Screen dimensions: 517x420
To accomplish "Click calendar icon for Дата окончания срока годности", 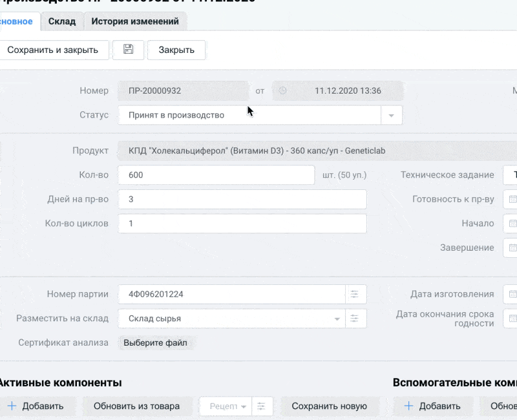I will coord(512,319).
